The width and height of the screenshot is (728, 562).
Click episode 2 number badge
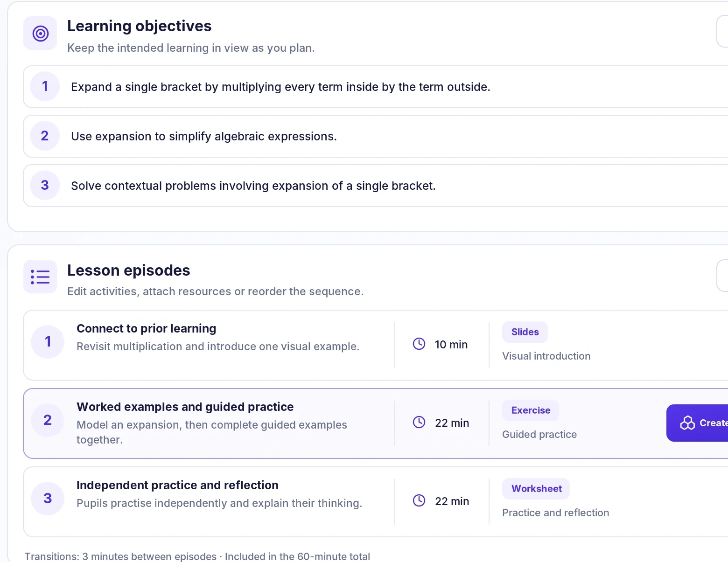[48, 420]
